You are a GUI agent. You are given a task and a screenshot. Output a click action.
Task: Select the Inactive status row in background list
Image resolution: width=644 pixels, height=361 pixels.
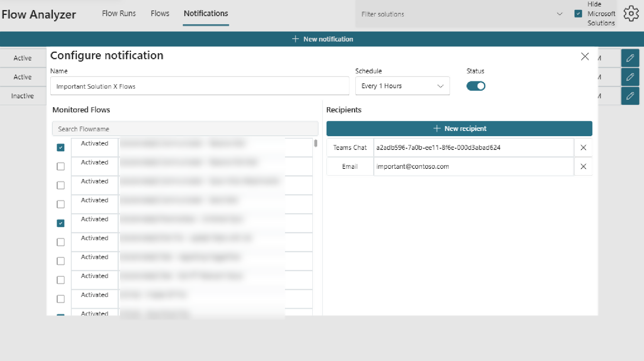point(23,96)
